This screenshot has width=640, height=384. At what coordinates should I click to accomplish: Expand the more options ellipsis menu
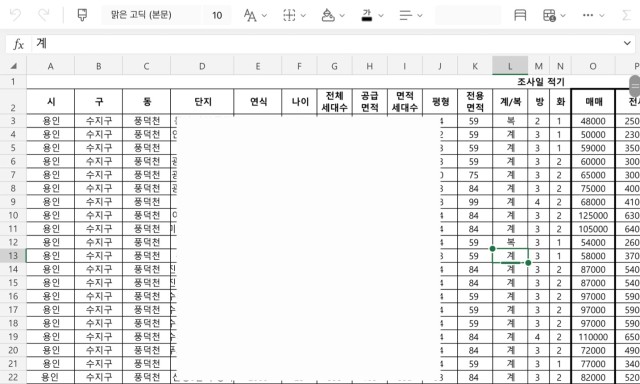(x=588, y=16)
